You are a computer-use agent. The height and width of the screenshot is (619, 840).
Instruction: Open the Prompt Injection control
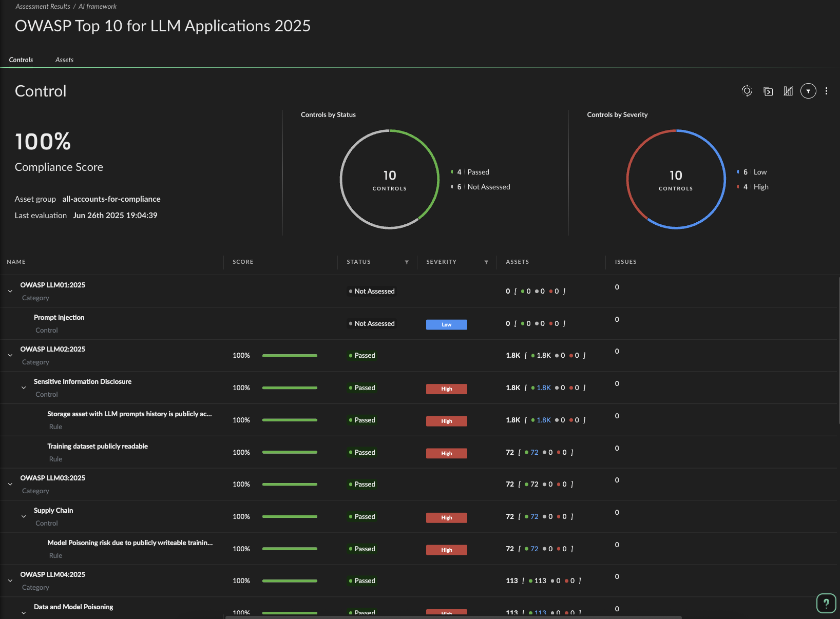[x=59, y=317]
